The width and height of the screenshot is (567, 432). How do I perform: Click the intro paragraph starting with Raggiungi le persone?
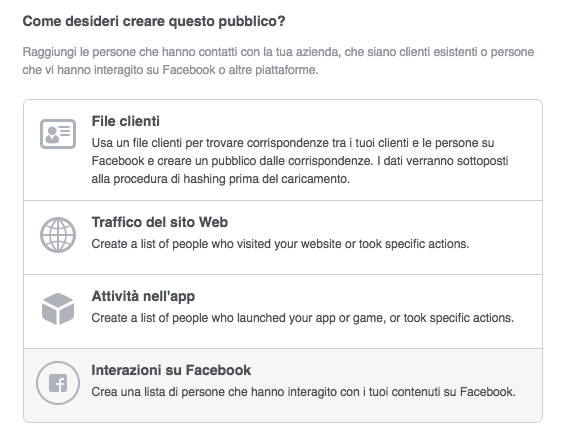coord(278,61)
